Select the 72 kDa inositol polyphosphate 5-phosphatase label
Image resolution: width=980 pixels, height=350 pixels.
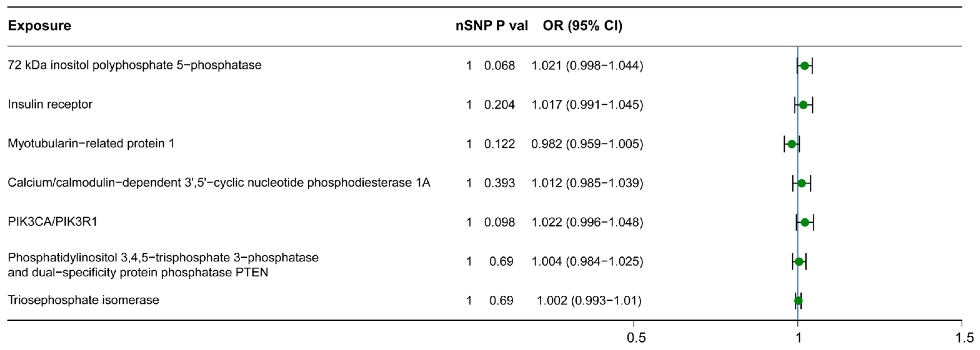coord(134,66)
